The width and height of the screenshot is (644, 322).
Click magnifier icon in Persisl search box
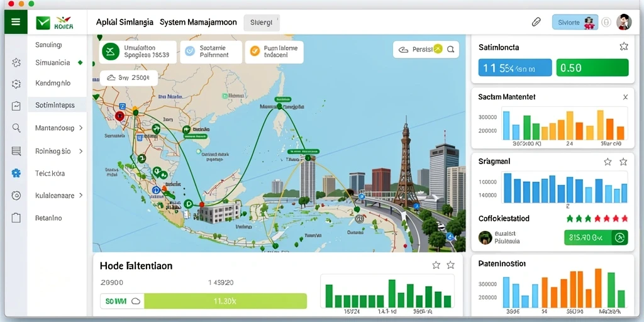(450, 50)
